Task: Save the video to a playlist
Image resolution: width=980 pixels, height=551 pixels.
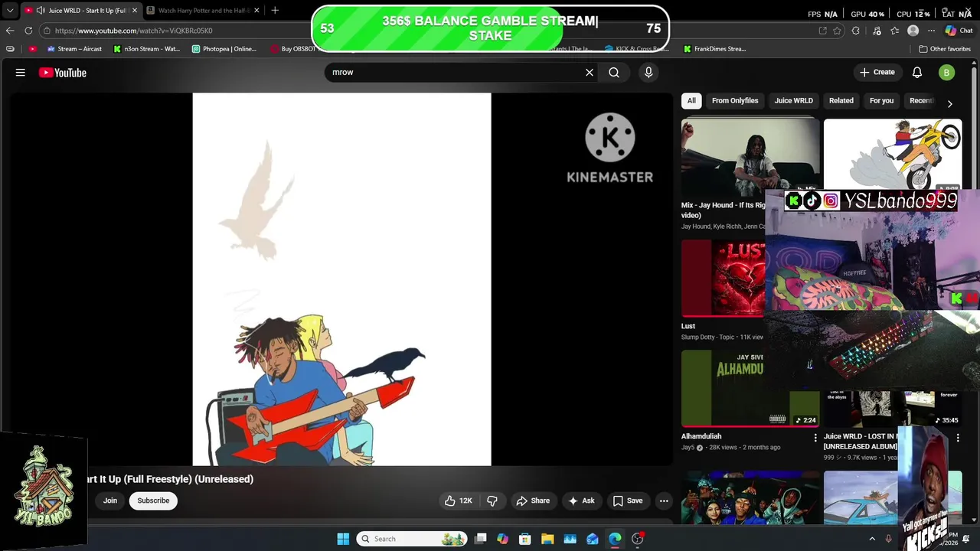Action: 628,500
